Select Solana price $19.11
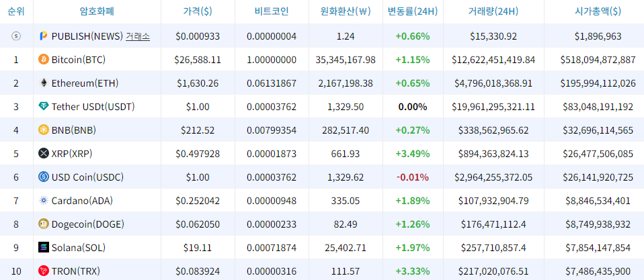 click(198, 248)
